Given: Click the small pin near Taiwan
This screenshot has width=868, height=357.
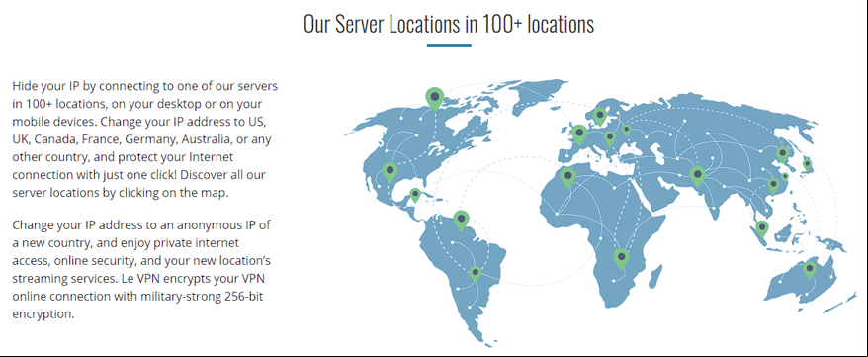Looking at the screenshot, I should tap(785, 177).
